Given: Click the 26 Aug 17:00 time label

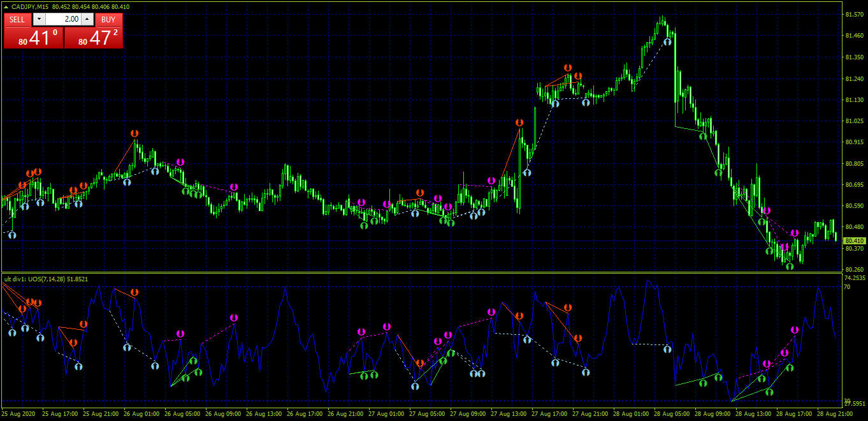Looking at the screenshot, I should click(305, 414).
